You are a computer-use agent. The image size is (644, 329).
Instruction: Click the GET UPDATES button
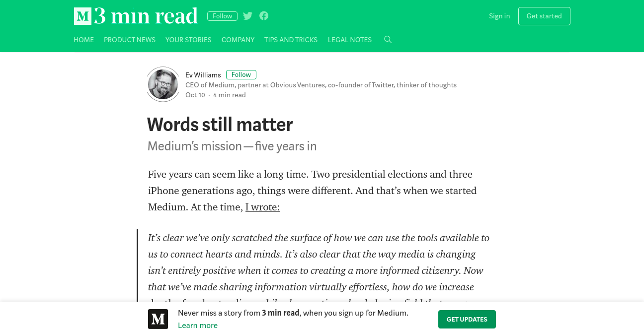click(x=467, y=319)
